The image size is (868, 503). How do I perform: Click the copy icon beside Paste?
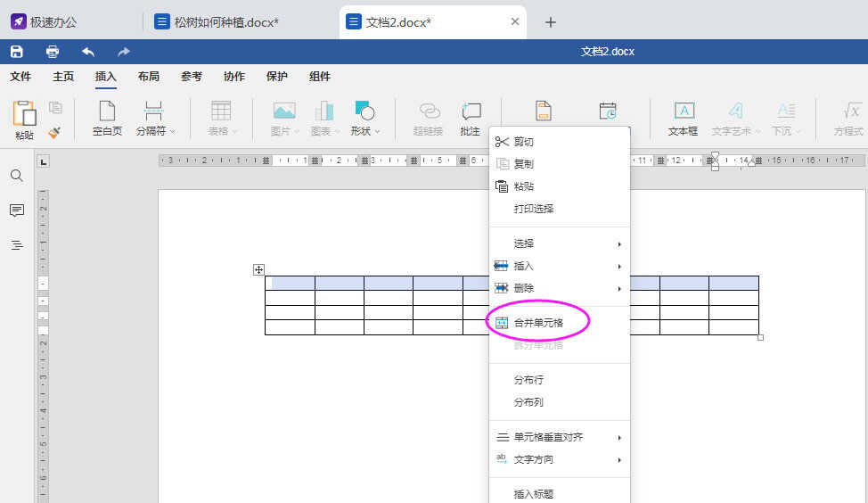coord(55,108)
